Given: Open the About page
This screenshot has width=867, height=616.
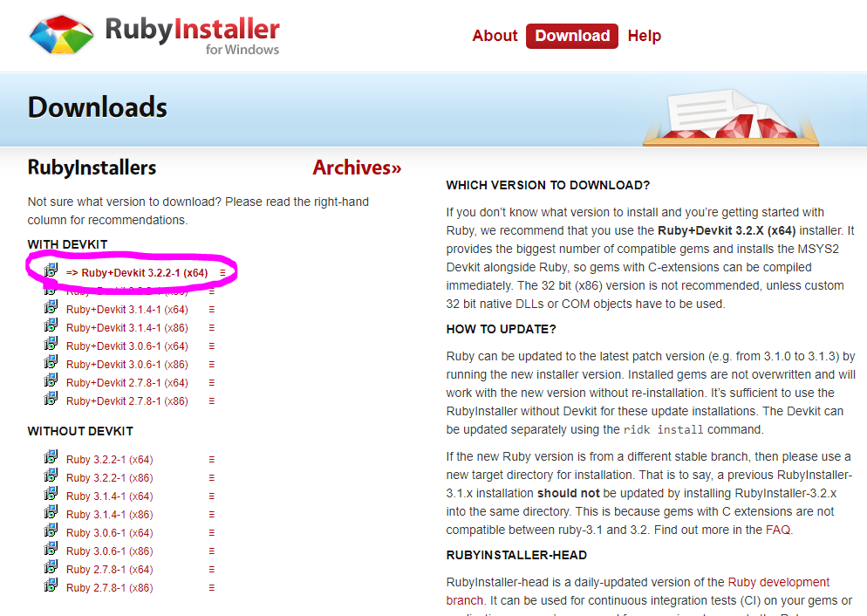Looking at the screenshot, I should point(495,36).
